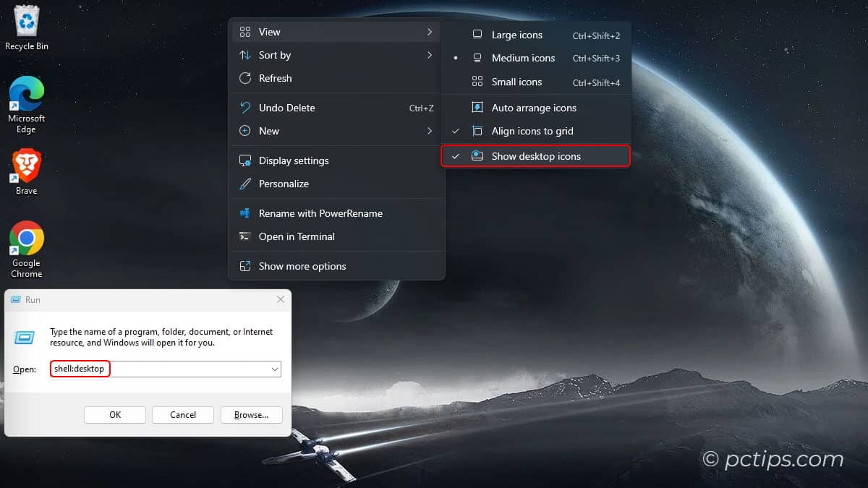Launch Google Chrome
The width and height of the screenshot is (868, 488).
click(x=26, y=239)
